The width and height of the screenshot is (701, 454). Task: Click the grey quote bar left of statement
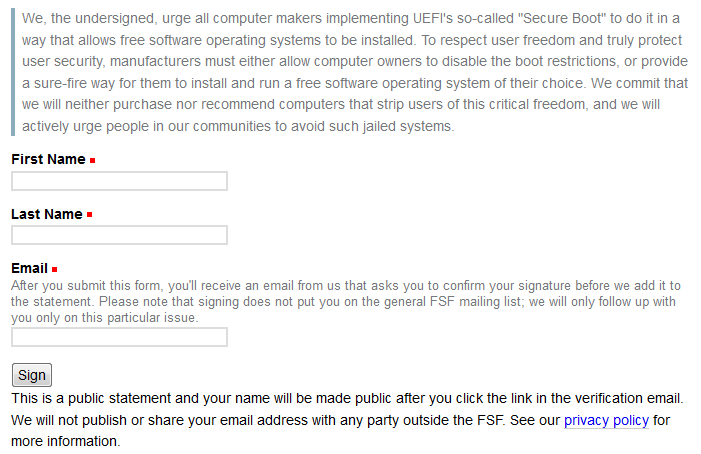click(x=13, y=68)
